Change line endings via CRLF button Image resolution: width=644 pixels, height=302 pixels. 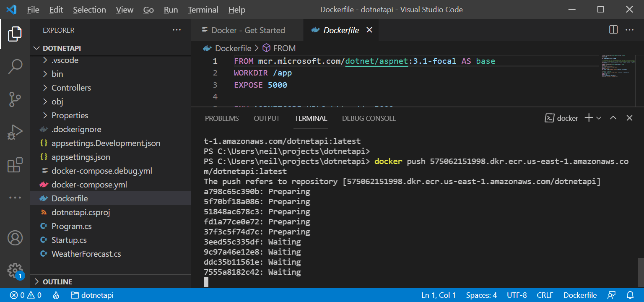point(545,295)
